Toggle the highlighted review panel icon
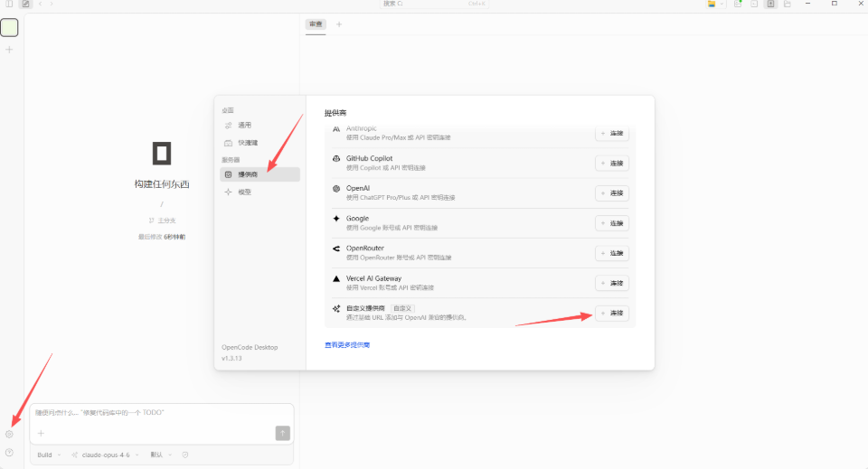This screenshot has width=868, height=469. tap(770, 4)
